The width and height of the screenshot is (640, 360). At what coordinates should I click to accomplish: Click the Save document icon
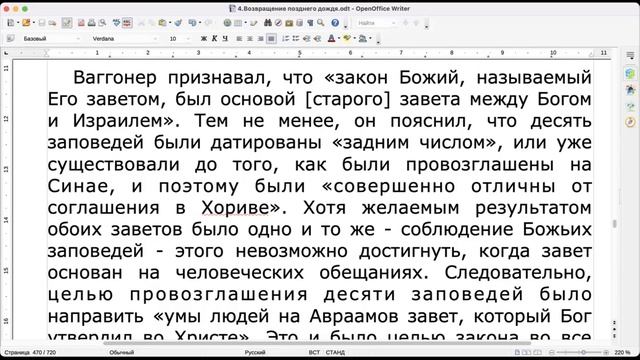[42, 23]
